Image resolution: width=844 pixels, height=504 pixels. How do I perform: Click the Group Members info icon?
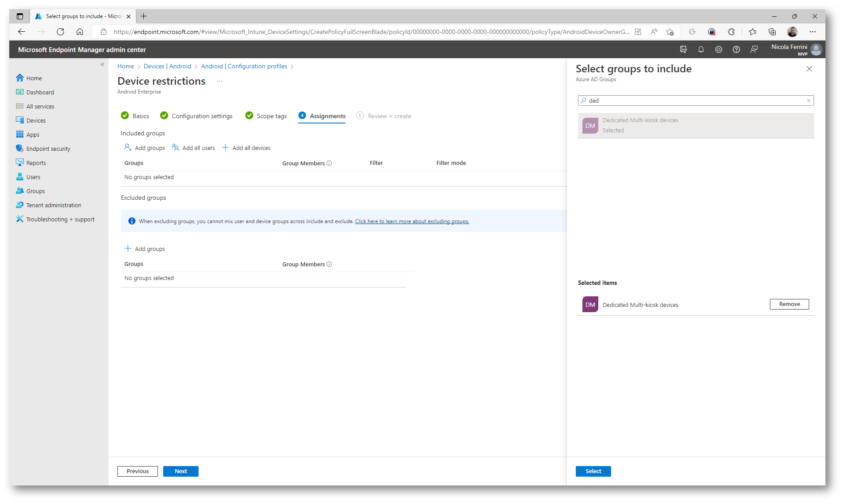pyautogui.click(x=329, y=163)
